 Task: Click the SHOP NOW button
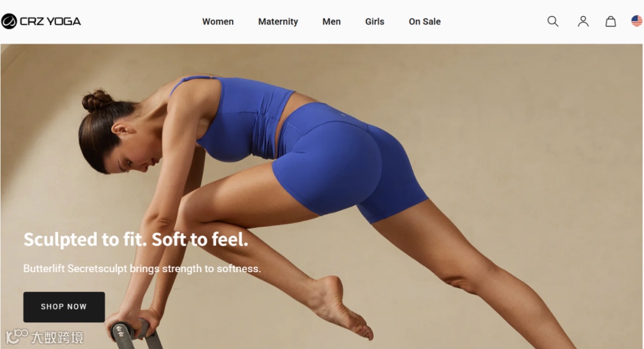click(64, 307)
